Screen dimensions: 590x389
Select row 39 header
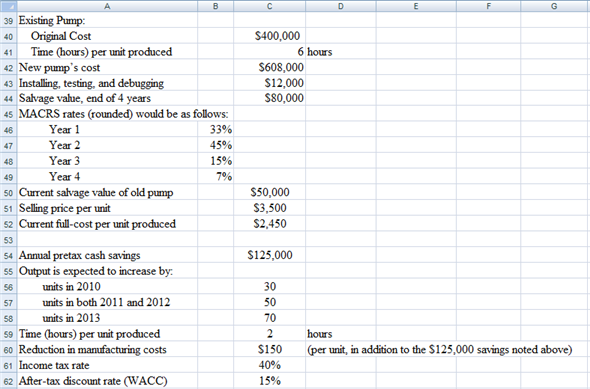point(8,20)
